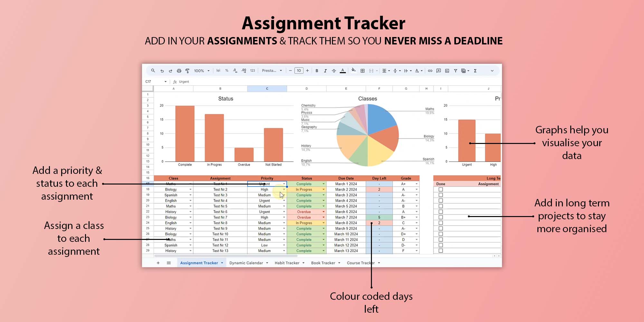Click the all sheets list button
Screen dimensions: 644x322
[x=169, y=263]
